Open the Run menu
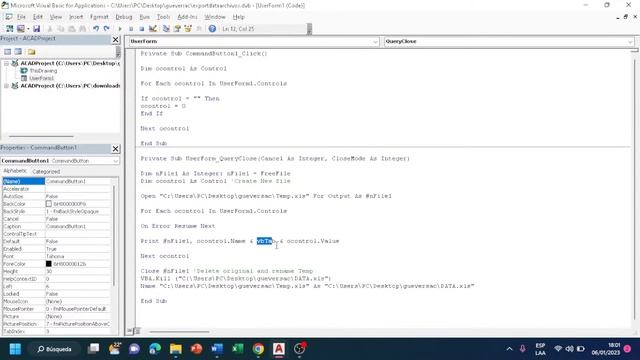Image resolution: width=640 pixels, height=360 pixels. [x=144, y=17]
